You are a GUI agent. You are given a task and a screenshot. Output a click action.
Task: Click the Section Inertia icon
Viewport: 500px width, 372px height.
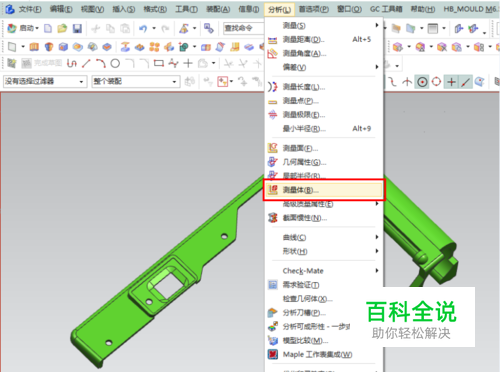click(273, 218)
